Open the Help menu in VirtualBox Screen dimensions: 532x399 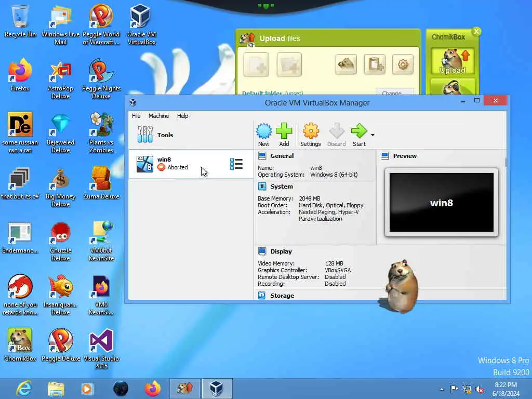(182, 116)
